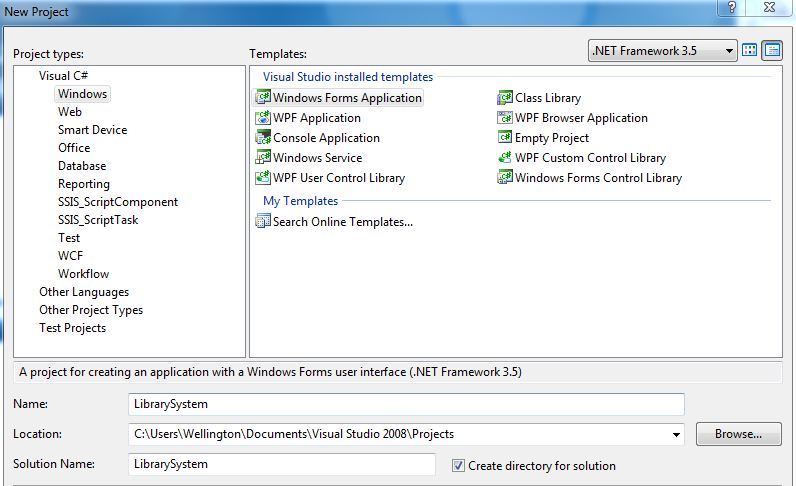Click the Search Online Templates icon

pos(264,222)
